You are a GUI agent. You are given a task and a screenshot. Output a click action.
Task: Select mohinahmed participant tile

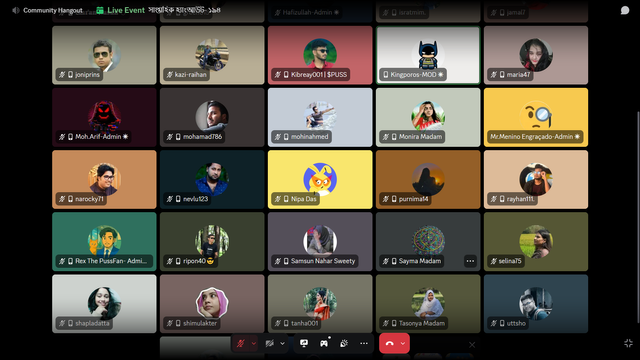click(x=320, y=117)
